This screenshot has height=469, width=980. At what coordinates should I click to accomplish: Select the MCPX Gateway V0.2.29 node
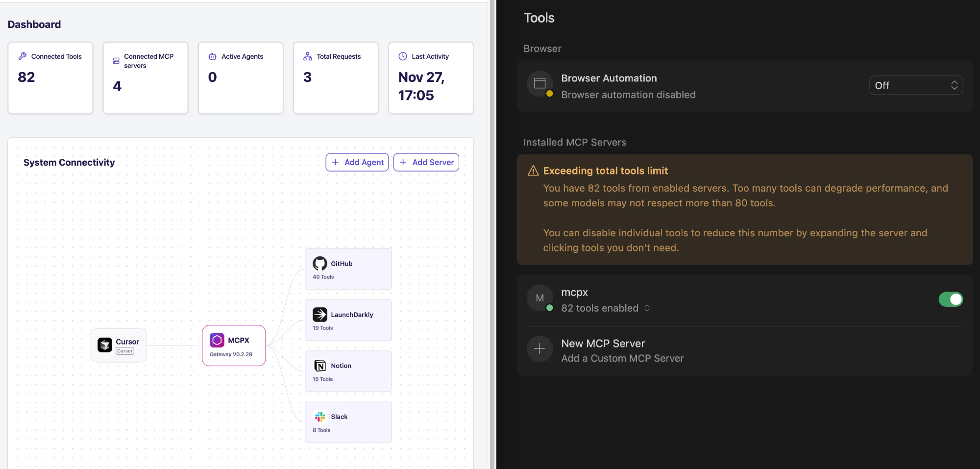pos(234,346)
